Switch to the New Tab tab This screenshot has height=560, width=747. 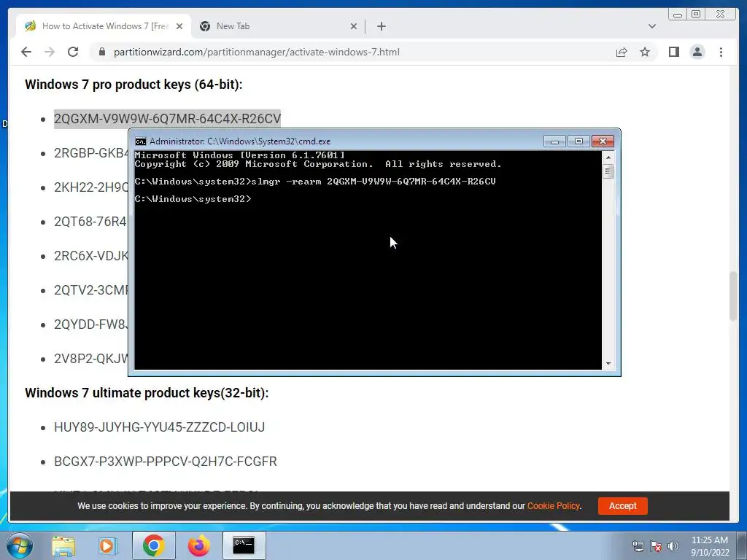278,26
